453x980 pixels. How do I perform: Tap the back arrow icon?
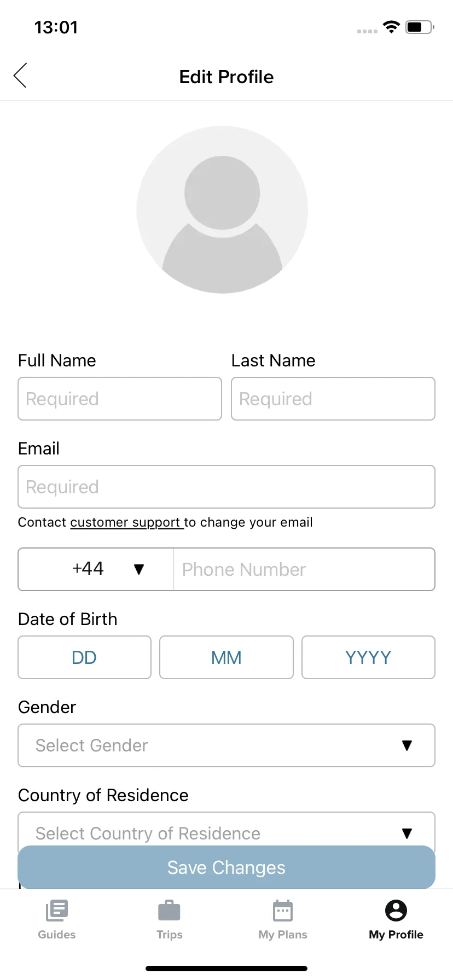(20, 75)
